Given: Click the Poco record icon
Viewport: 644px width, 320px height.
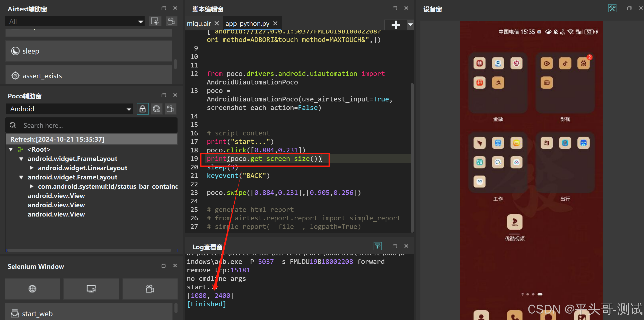Looking at the screenshot, I should tap(170, 109).
